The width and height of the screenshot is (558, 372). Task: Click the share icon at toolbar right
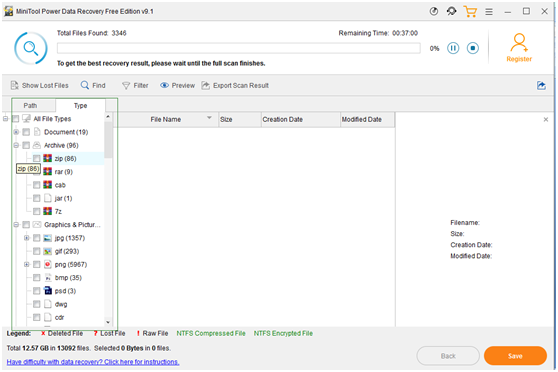(x=541, y=85)
